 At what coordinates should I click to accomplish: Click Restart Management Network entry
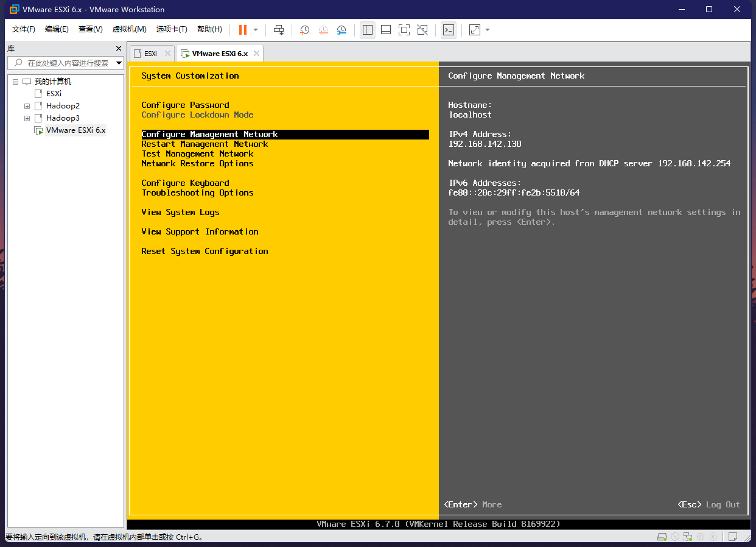pos(205,144)
